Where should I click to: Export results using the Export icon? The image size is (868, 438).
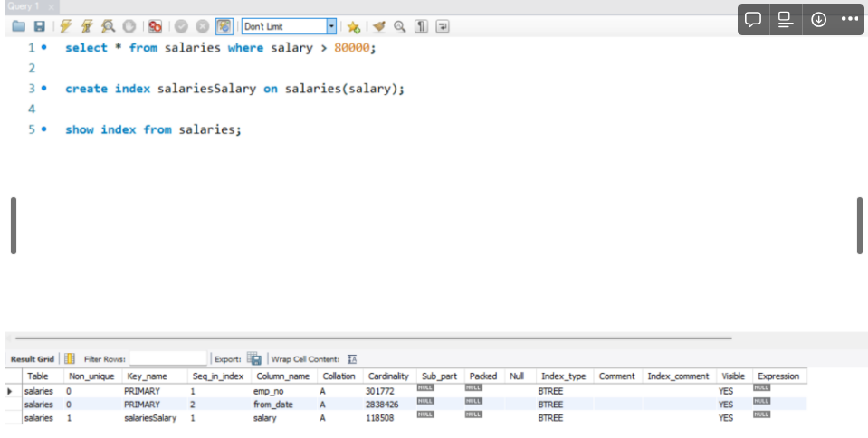click(254, 358)
